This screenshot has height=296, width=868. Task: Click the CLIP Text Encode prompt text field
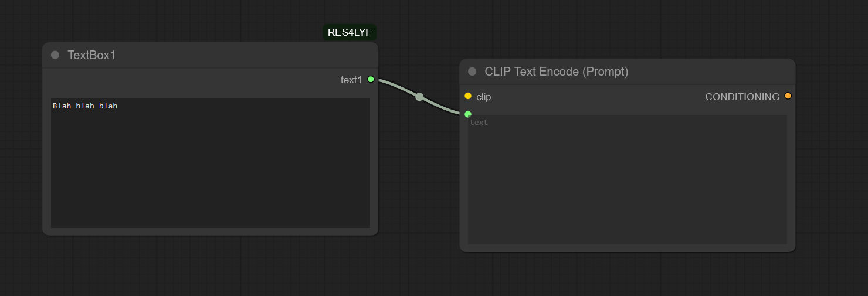628,179
